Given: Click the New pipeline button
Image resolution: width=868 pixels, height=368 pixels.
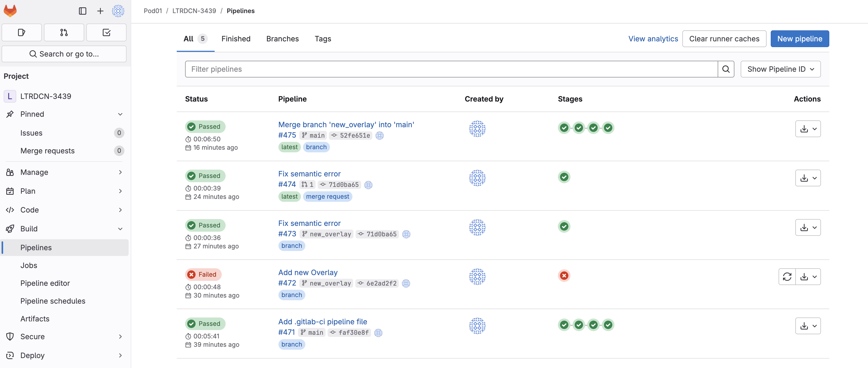Looking at the screenshot, I should coord(799,39).
